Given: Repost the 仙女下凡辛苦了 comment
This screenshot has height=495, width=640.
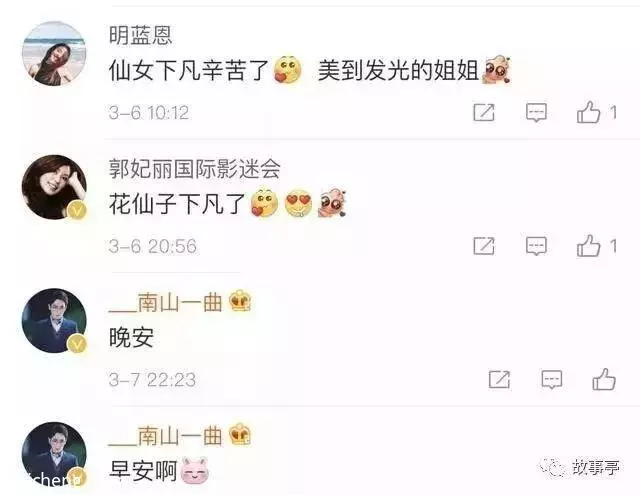Looking at the screenshot, I should coord(484,112).
